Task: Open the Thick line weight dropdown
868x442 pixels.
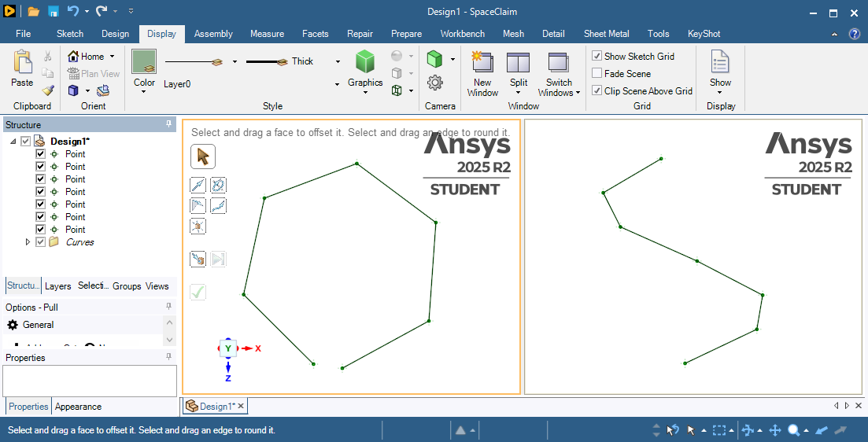Action: [x=338, y=61]
